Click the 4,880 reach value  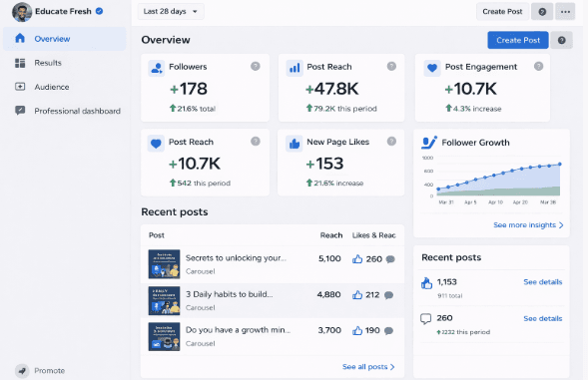point(328,294)
